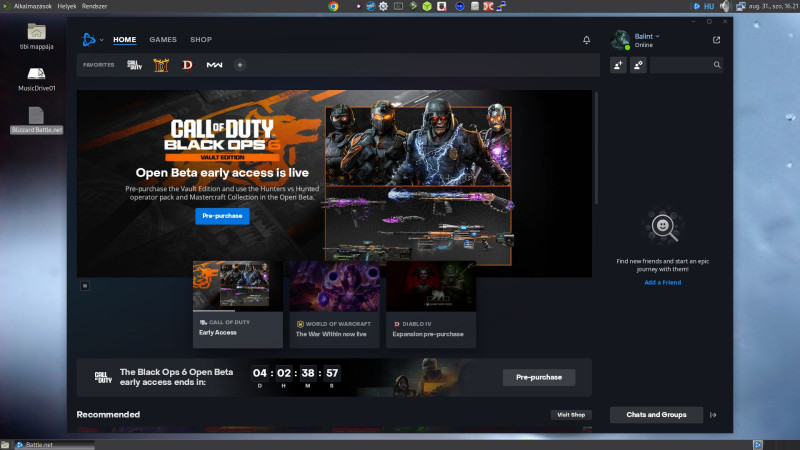The image size is (800, 450).
Task: Open the Battle.net logo menu
Action: pos(89,39)
